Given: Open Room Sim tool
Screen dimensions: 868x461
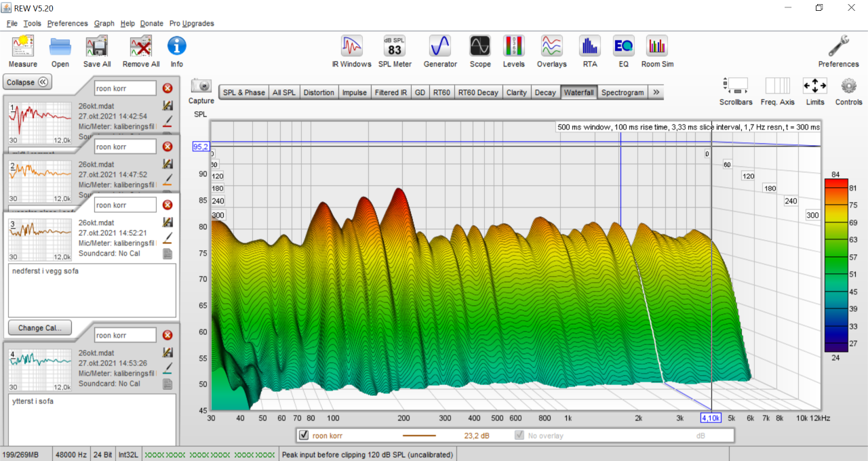Looking at the screenshot, I should 657,46.
